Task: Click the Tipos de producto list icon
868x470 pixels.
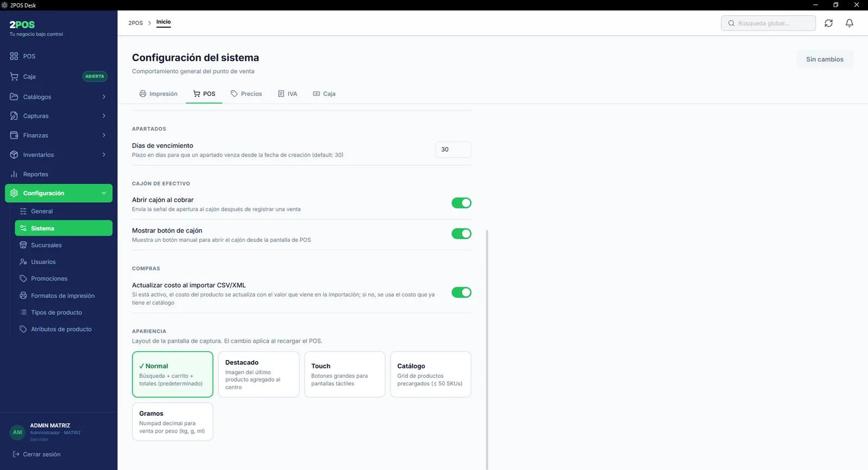Action: [x=23, y=312]
